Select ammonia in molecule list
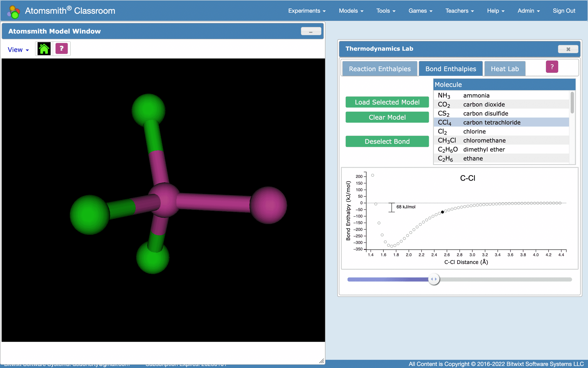 point(501,95)
